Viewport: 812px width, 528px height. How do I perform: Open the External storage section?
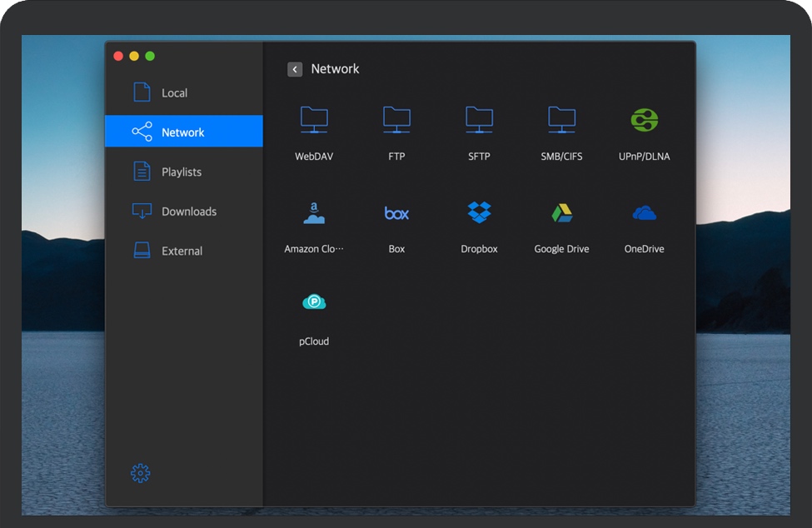tap(182, 251)
